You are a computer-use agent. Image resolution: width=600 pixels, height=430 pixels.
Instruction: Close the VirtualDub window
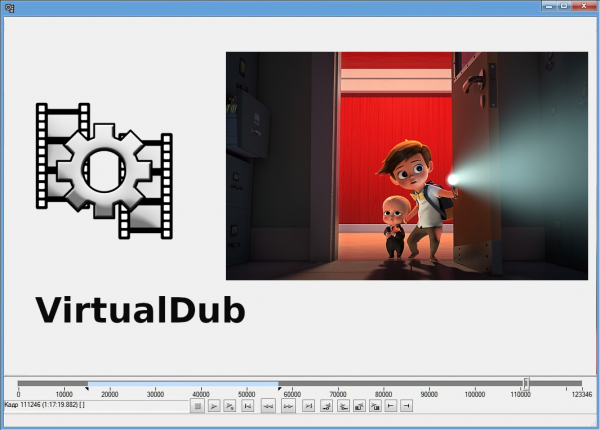click(584, 6)
